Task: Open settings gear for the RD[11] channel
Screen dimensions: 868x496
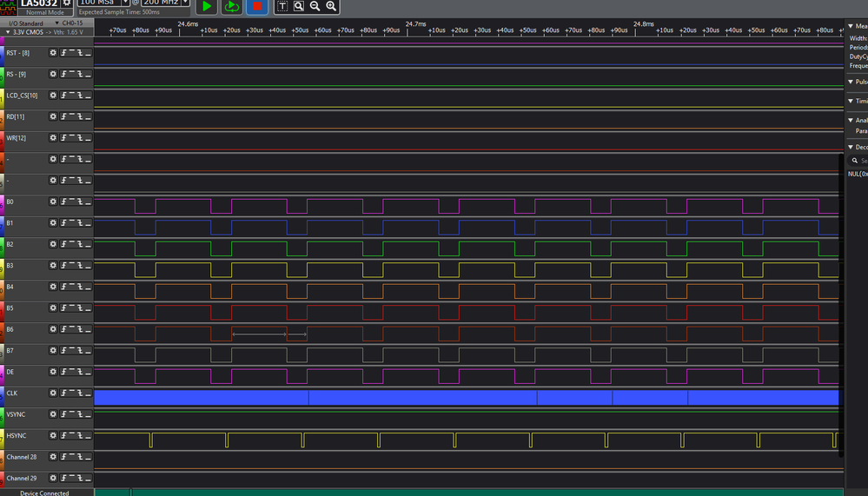Action: click(53, 116)
